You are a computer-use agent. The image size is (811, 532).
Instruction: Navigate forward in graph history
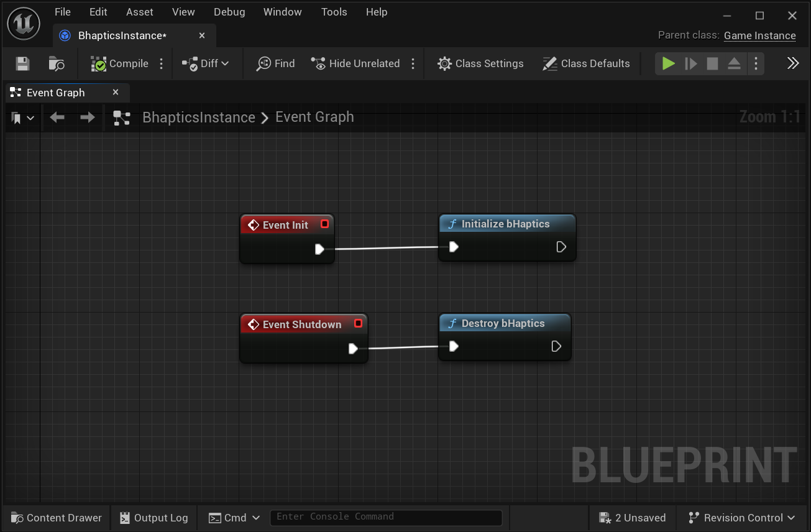point(88,117)
